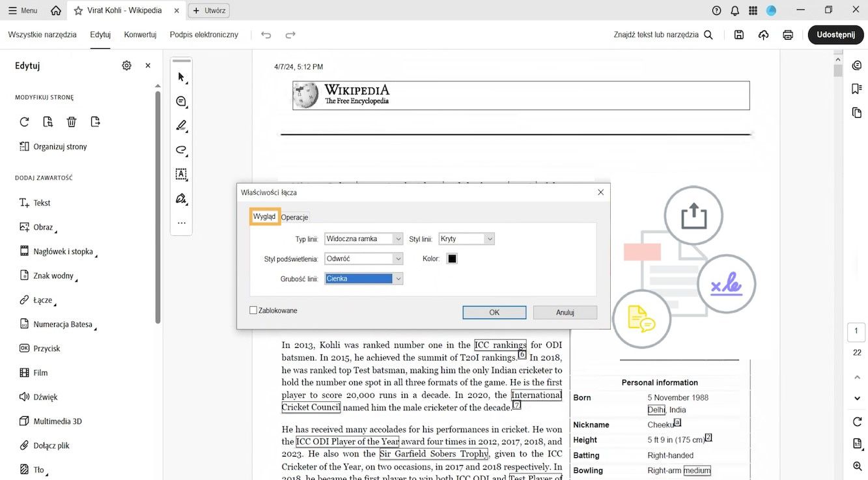Click the document vertical scrollbar thumb
The image size is (868, 480).
coord(838,70)
